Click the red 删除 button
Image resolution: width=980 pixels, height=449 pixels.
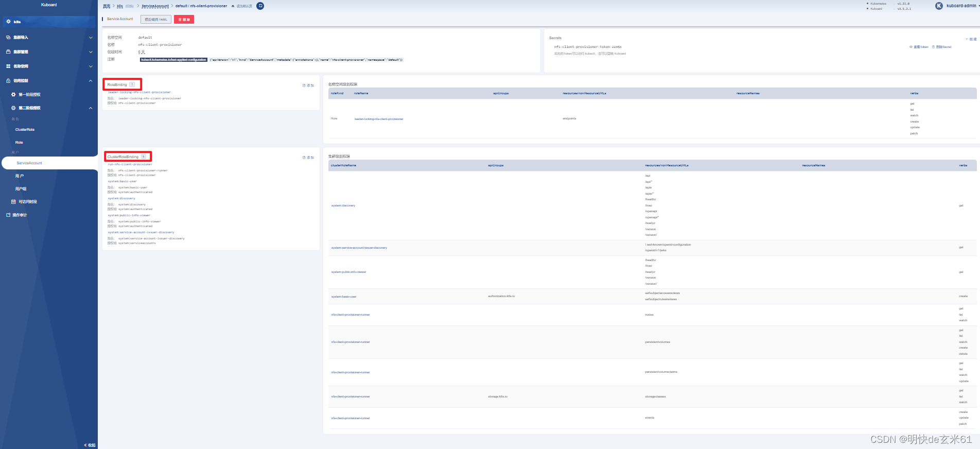coord(184,20)
